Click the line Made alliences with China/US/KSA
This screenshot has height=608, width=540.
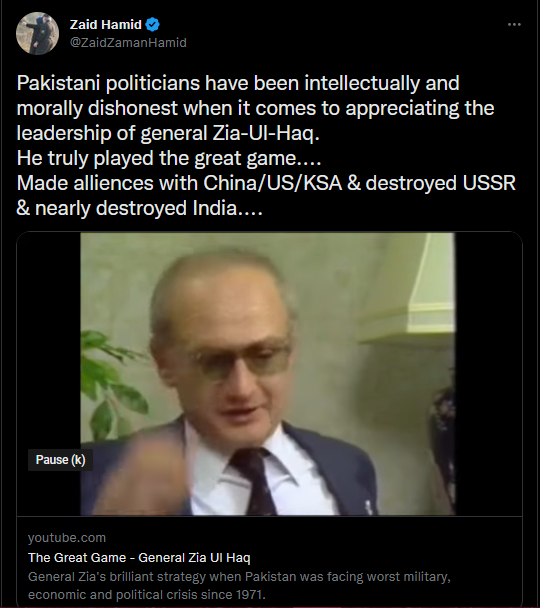266,183
